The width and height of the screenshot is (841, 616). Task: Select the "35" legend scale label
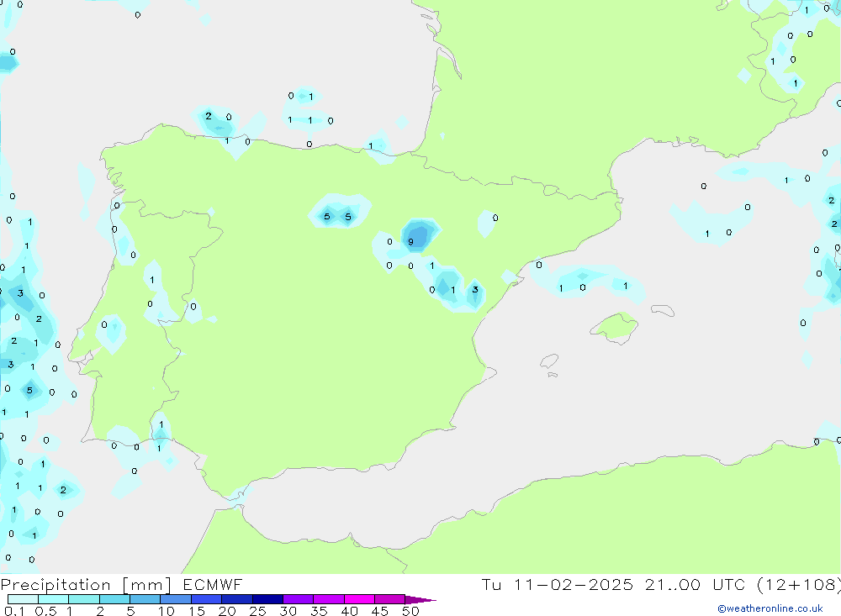coord(319,611)
